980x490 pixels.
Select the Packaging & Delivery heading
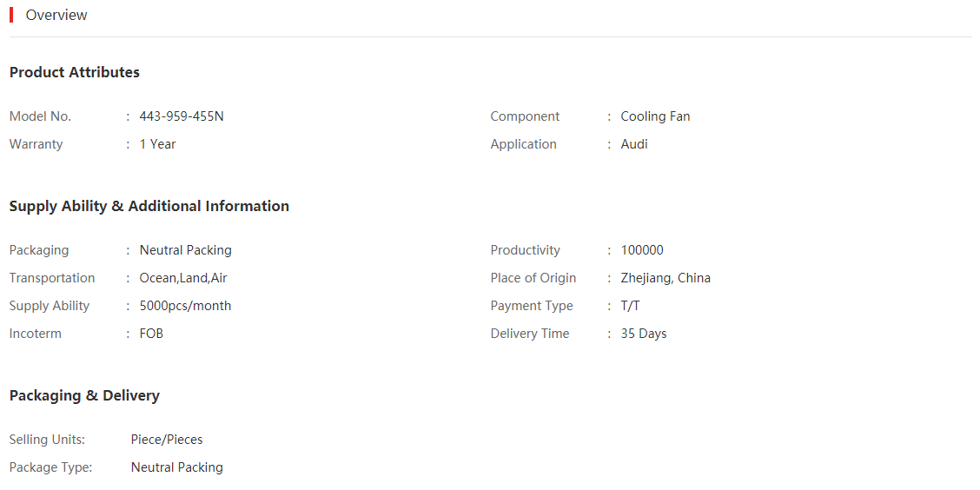tap(84, 395)
